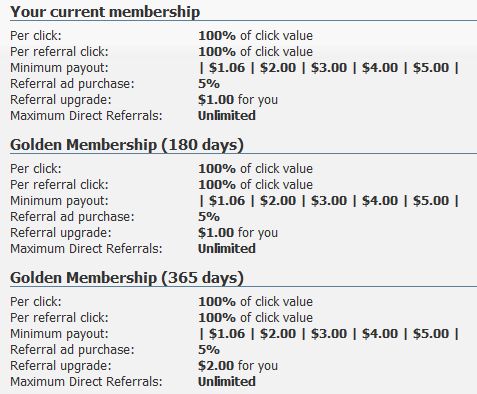Click $1.06 payout in current membership
Viewport: 477px width, 394px height.
click(227, 68)
